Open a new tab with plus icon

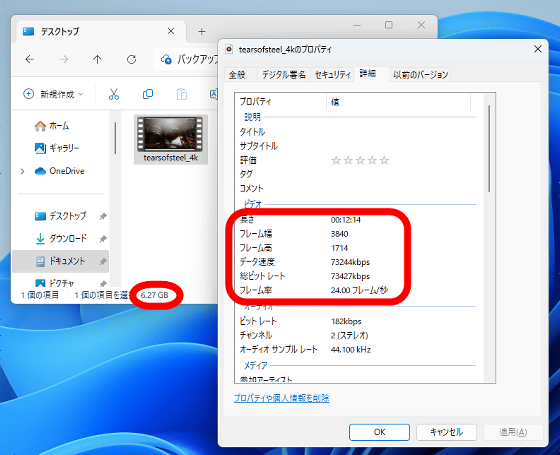click(202, 32)
